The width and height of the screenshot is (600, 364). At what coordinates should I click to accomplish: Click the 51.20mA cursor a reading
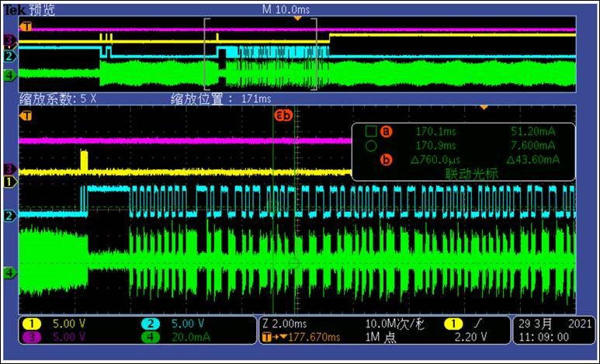pos(533,132)
